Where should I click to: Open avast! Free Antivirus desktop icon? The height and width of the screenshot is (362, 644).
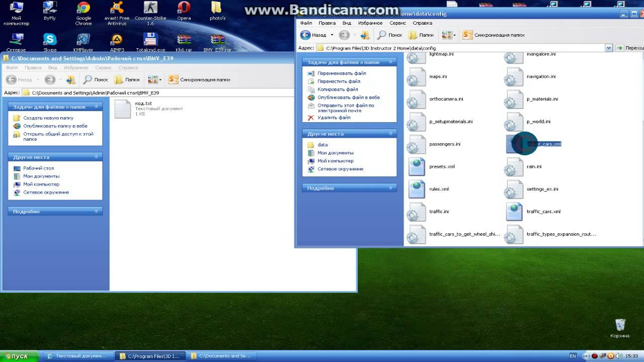pos(117,12)
